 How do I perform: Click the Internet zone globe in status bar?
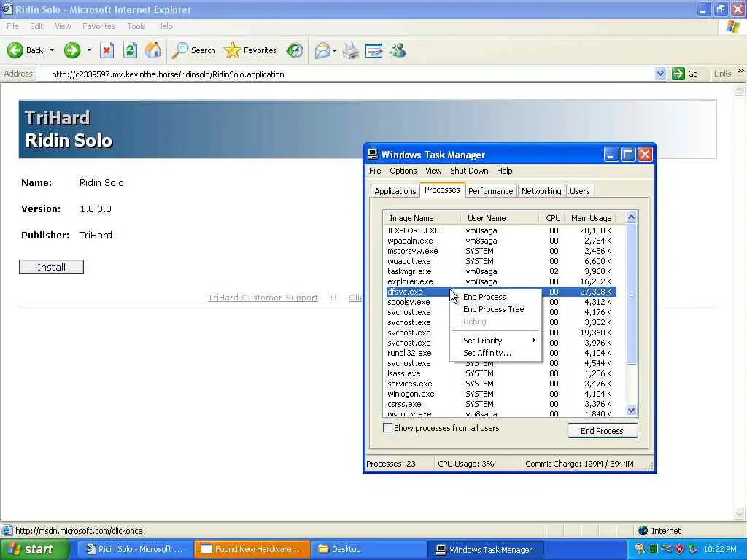[643, 531]
